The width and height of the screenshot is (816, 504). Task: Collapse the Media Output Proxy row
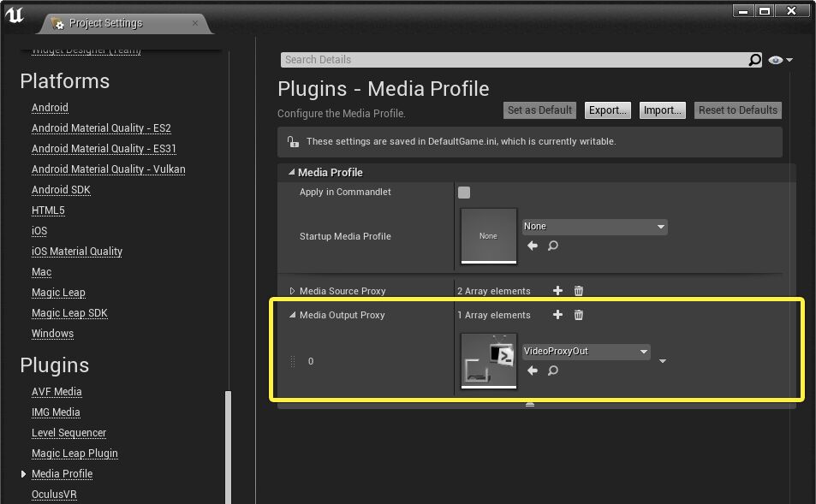291,315
